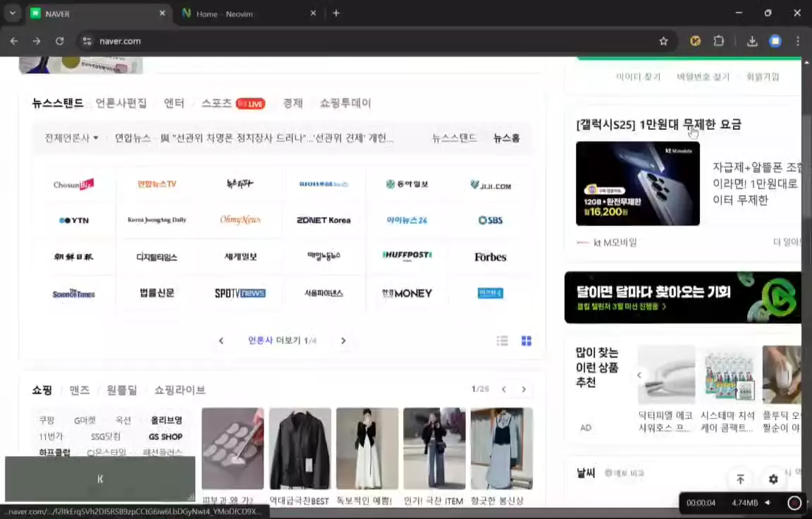Open 아이디 찾기 link
The height and width of the screenshot is (519, 812).
coord(638,77)
